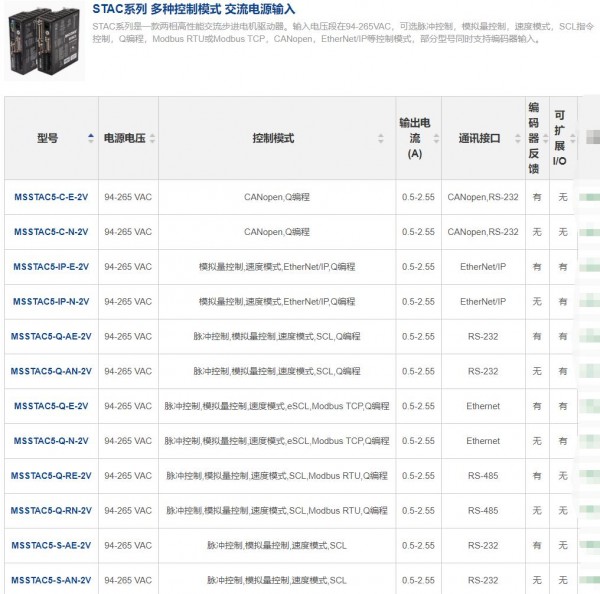Select CANopen,Q编程 cell in MSSTAC5-C-E-2V row
The height and width of the screenshot is (594, 600).
pyautogui.click(x=277, y=197)
